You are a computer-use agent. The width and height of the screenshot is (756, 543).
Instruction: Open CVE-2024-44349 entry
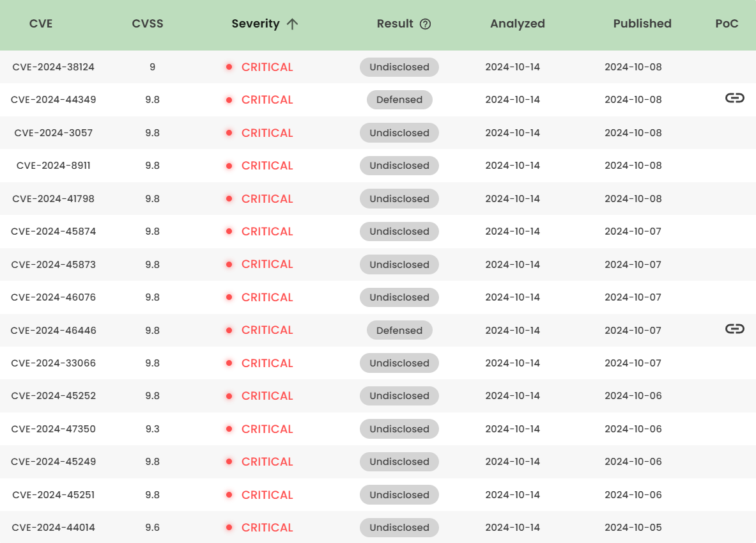54,100
